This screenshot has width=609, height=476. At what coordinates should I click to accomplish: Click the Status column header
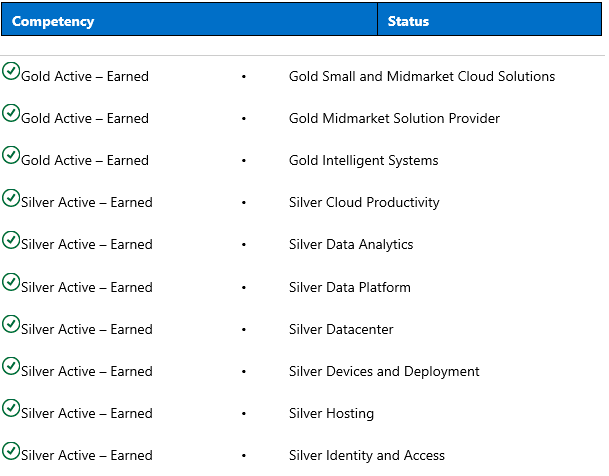point(489,19)
